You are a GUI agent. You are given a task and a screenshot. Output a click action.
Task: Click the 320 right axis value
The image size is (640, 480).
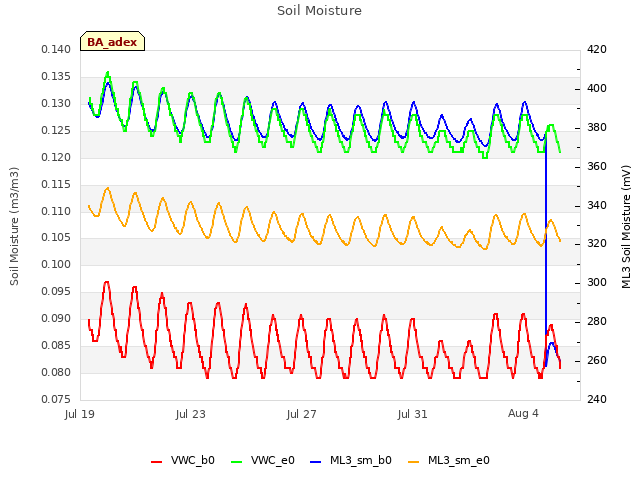(x=597, y=243)
